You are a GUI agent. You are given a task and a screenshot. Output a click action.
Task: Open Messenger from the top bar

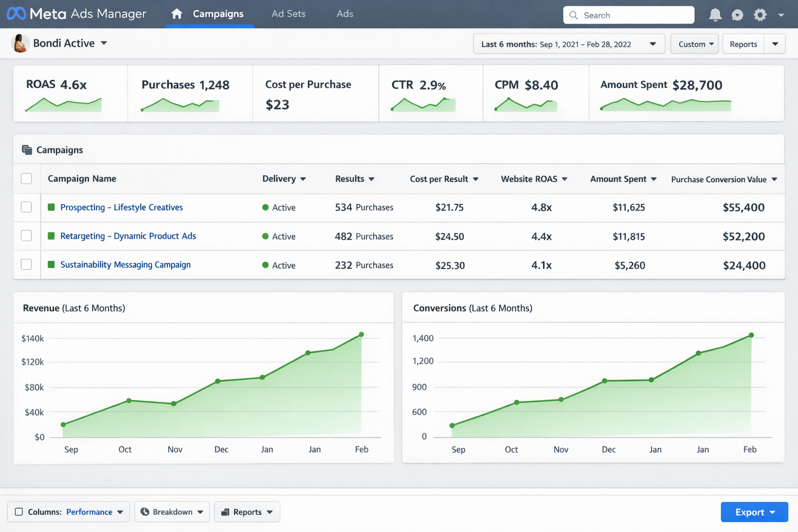[737, 15]
